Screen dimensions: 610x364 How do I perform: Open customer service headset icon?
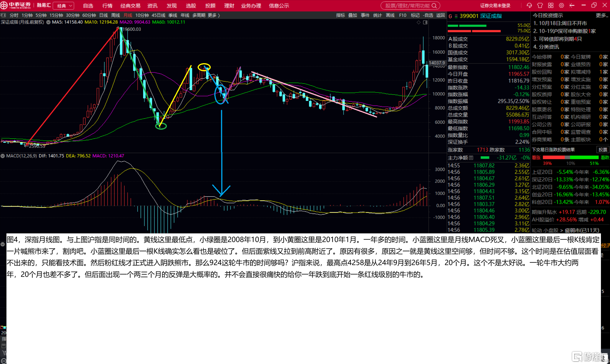(529, 5)
